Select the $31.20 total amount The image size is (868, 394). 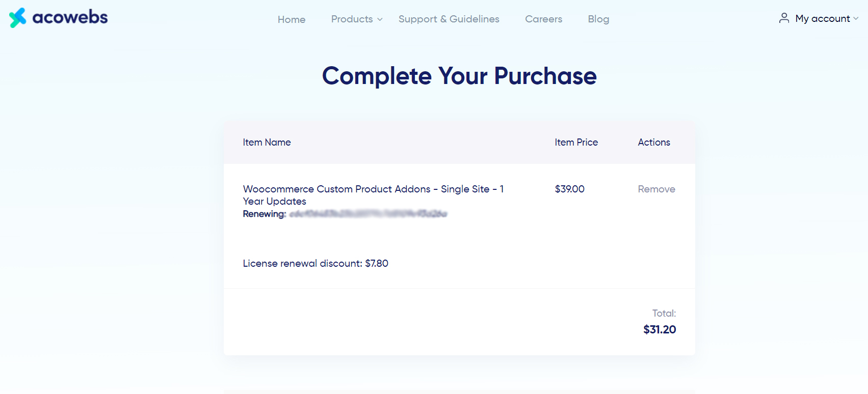660,329
